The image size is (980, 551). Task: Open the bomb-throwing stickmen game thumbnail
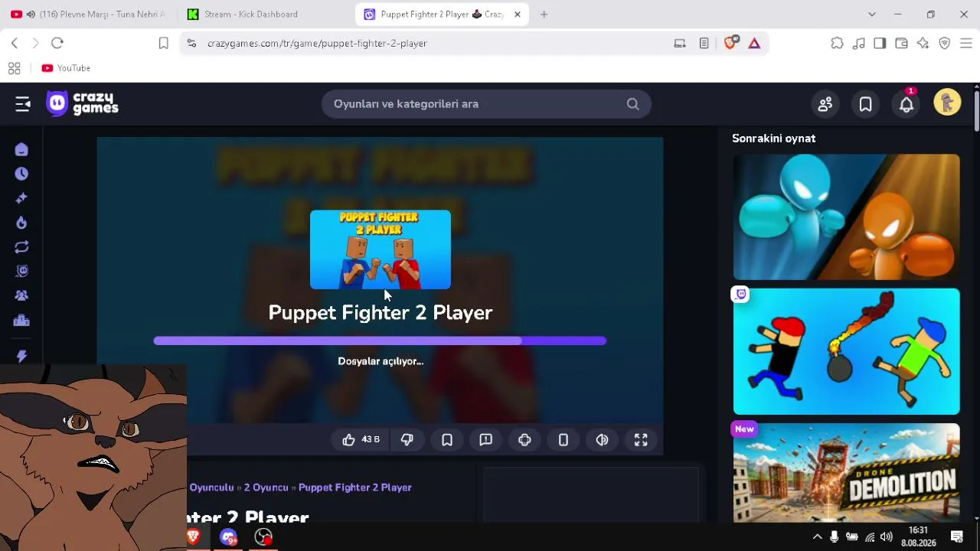pyautogui.click(x=846, y=351)
